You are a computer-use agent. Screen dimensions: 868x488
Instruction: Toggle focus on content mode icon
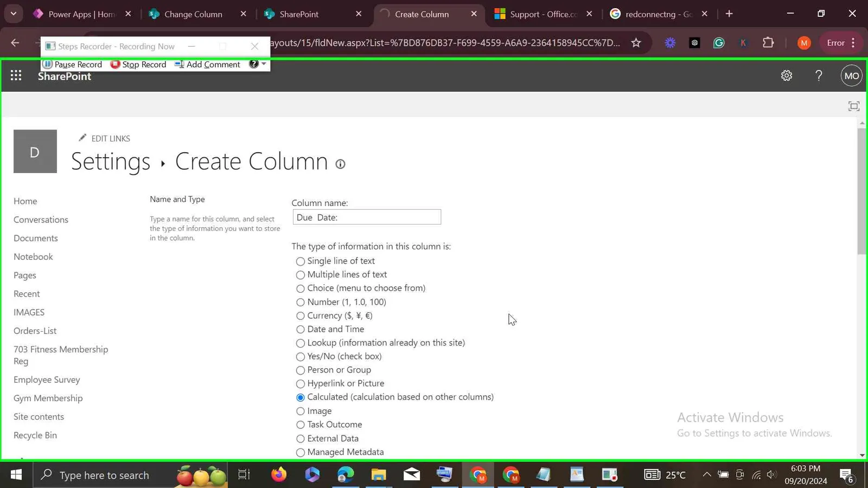854,106
